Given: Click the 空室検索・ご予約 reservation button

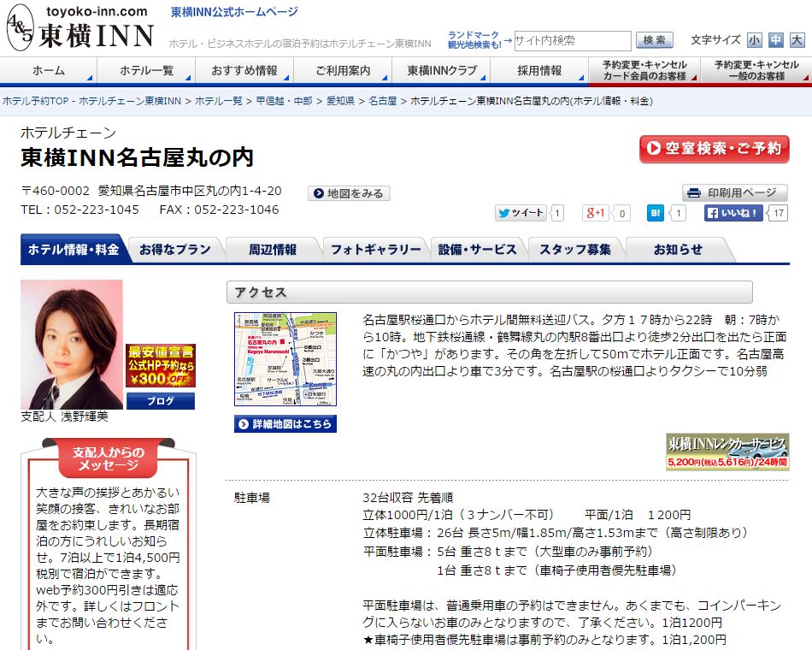Looking at the screenshot, I should (714, 149).
